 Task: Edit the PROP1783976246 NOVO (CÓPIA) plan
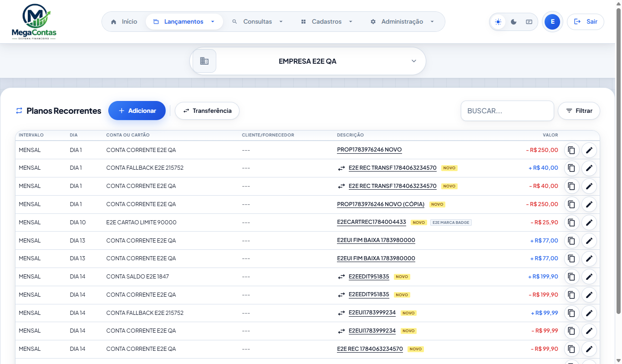tap(589, 204)
